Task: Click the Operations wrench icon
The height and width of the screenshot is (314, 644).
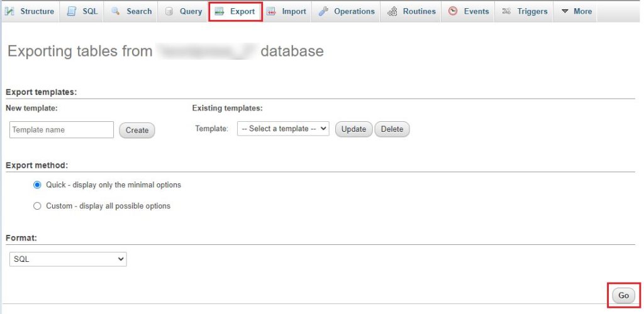Action: tap(323, 11)
